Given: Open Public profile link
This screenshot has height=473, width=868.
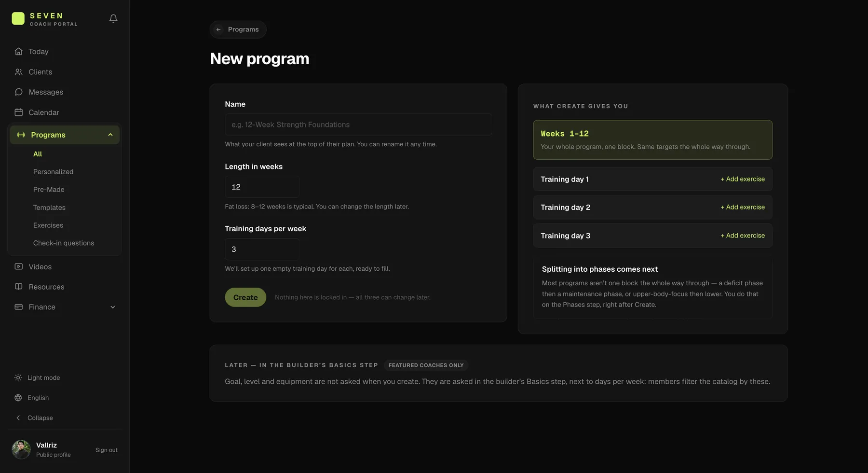Looking at the screenshot, I should 54,455.
